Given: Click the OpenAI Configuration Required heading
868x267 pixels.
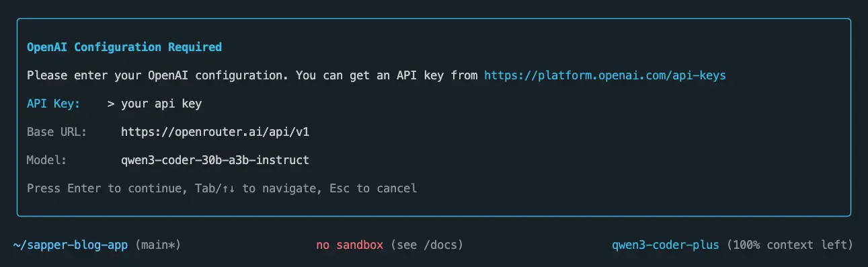Looking at the screenshot, I should 124,47.
